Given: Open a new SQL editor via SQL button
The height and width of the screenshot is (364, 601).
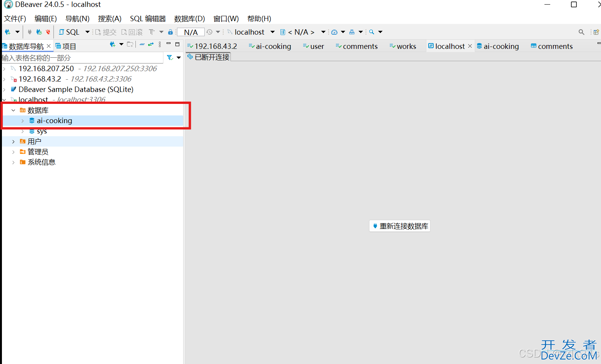Looking at the screenshot, I should pos(69,32).
